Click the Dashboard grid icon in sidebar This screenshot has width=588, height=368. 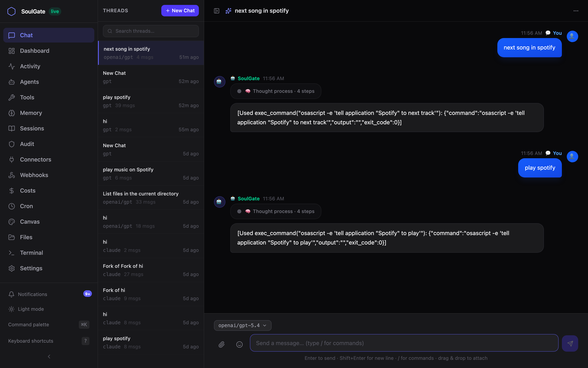tap(12, 51)
